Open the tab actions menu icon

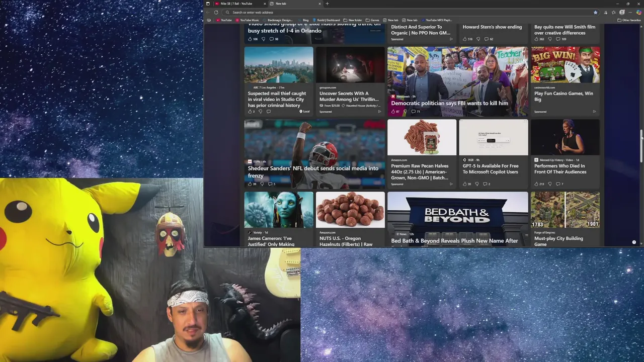pos(208,4)
